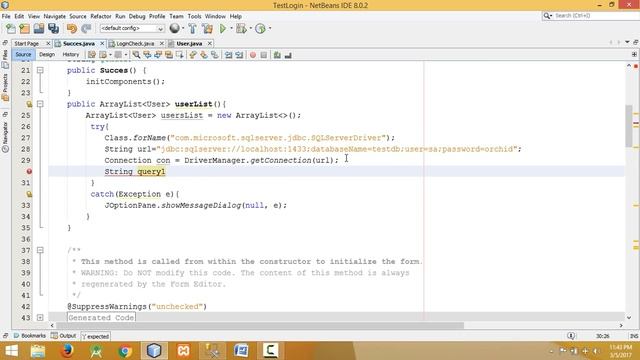
Task: Stop macro recording with square icon
Action: pyautogui.click(x=264, y=55)
